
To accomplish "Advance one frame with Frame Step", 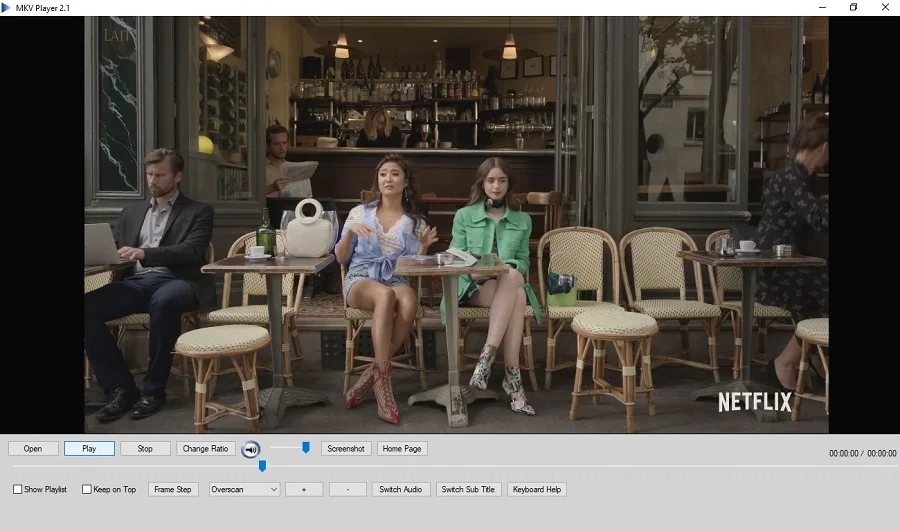I will click(174, 489).
